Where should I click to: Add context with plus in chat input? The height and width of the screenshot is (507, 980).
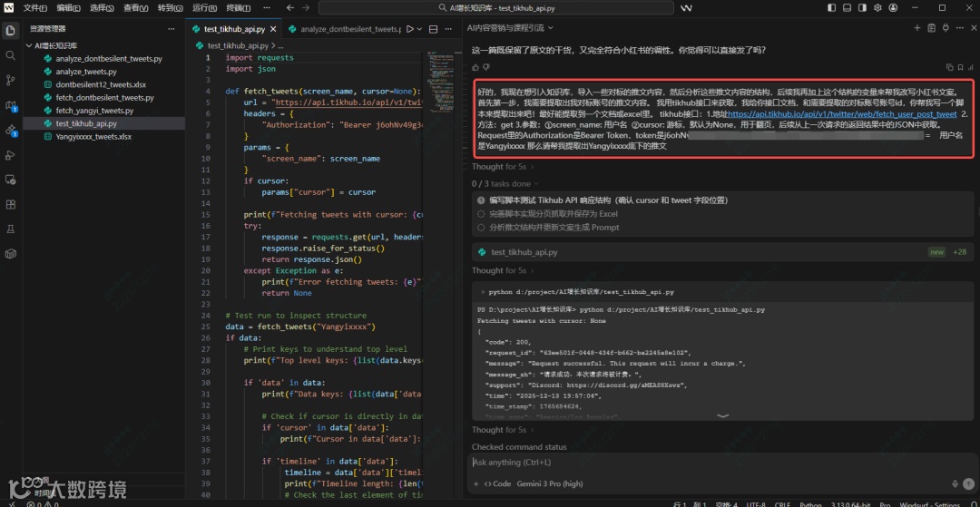point(475,484)
